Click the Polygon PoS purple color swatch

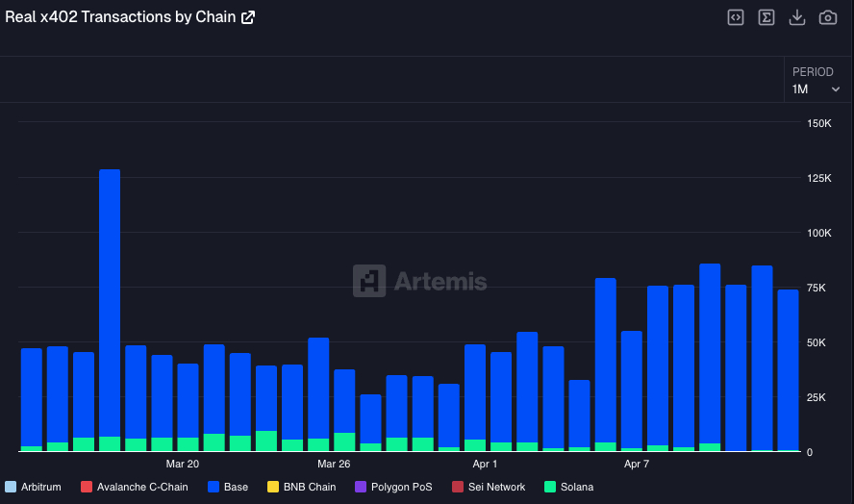click(361, 487)
